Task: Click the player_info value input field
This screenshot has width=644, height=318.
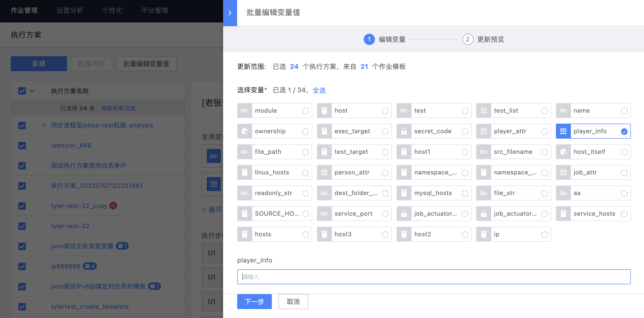Action: [434, 277]
